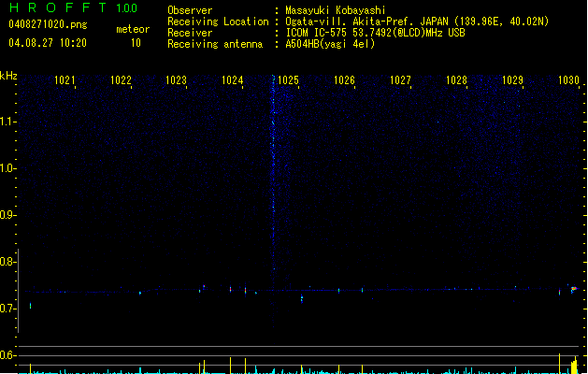This screenshot has width=588, height=374.
Task: Click the 1023 time axis marker
Action: pos(177,80)
